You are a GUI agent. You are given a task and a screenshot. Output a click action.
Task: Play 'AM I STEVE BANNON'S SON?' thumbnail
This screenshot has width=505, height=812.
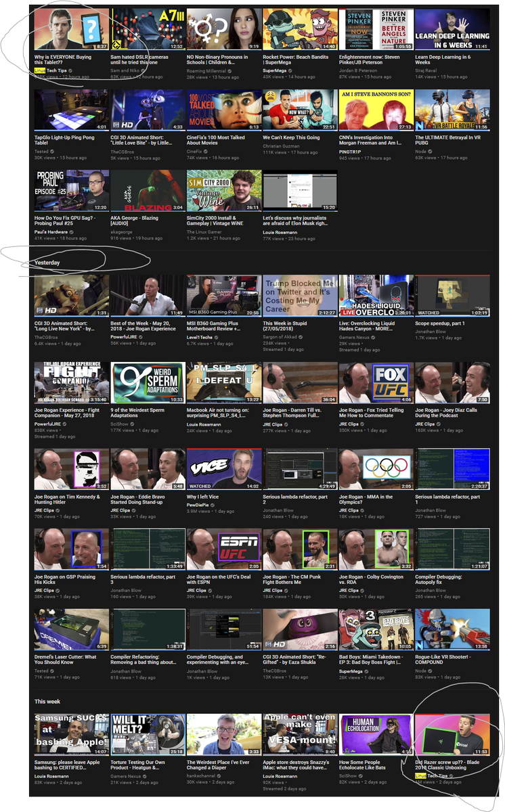coord(376,110)
